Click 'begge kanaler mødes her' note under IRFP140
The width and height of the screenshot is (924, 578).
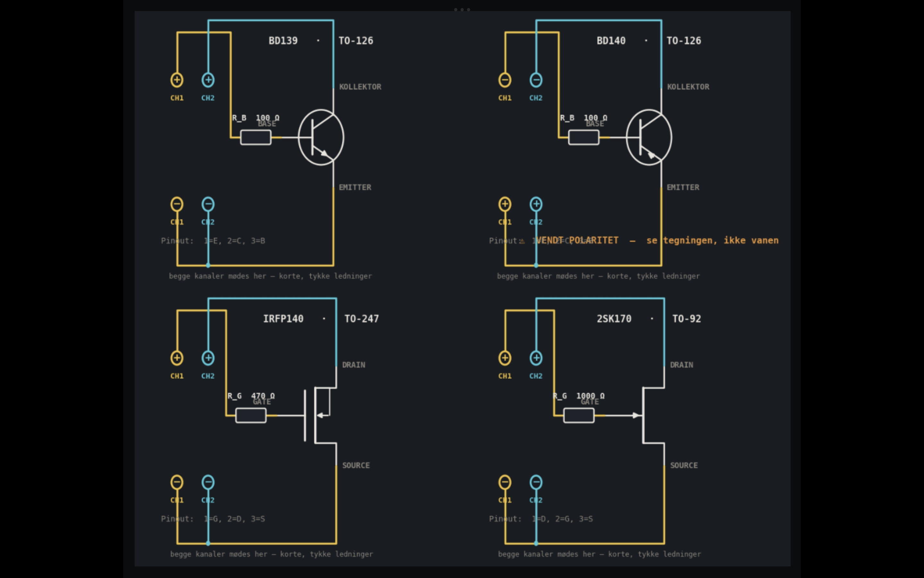click(x=271, y=554)
